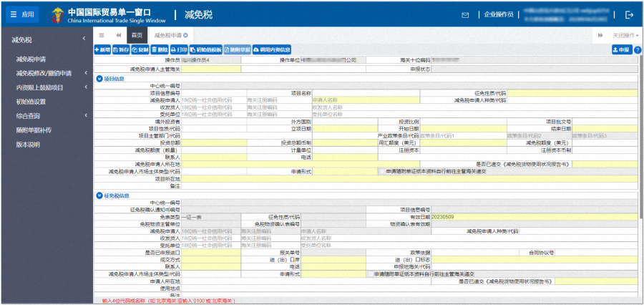This screenshot has width=644, height=305.
Task: Click the 企业操作员 user role link
Action: tap(499, 14)
